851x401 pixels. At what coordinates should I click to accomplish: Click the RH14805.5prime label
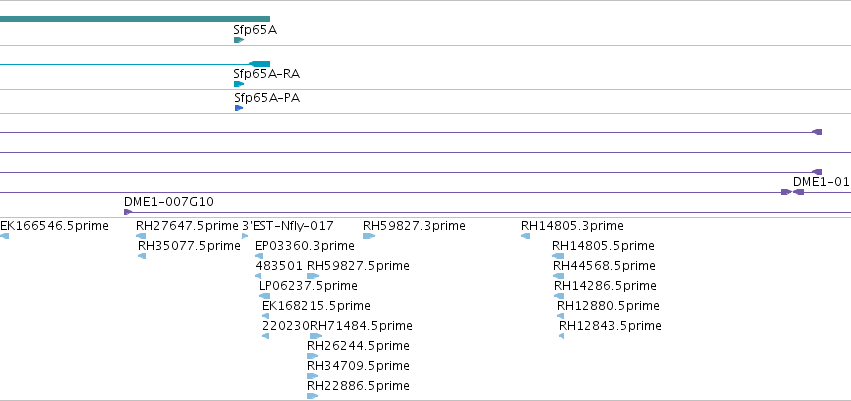(603, 246)
